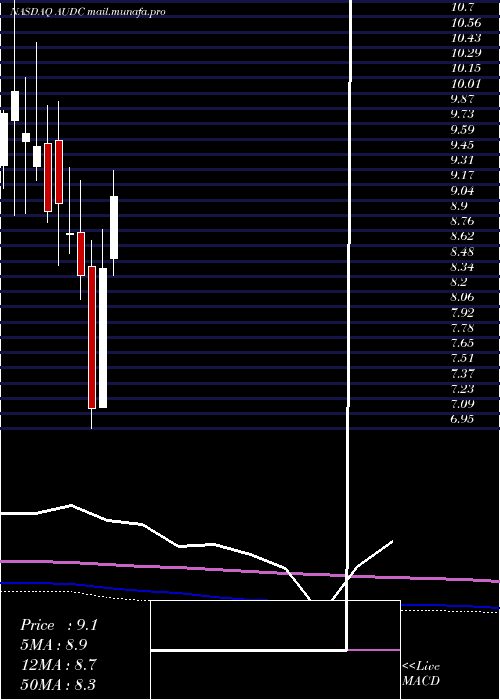Click the tall white candle beside longest red candle
The height and width of the screenshot is (700, 500).
tap(103, 338)
